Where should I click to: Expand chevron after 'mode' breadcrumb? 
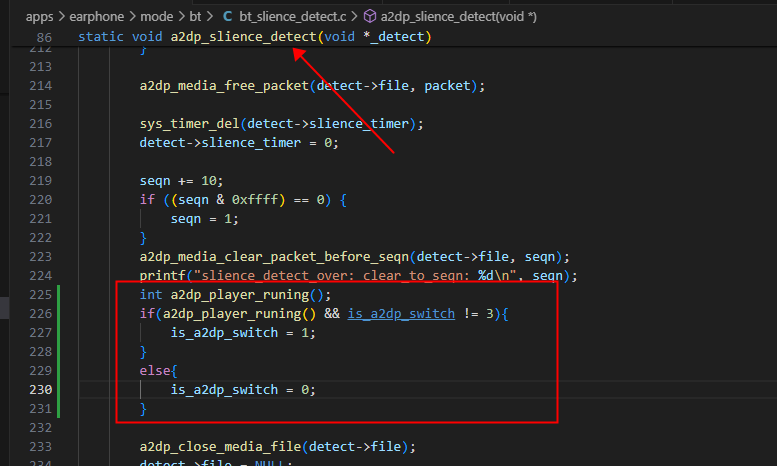click(181, 16)
